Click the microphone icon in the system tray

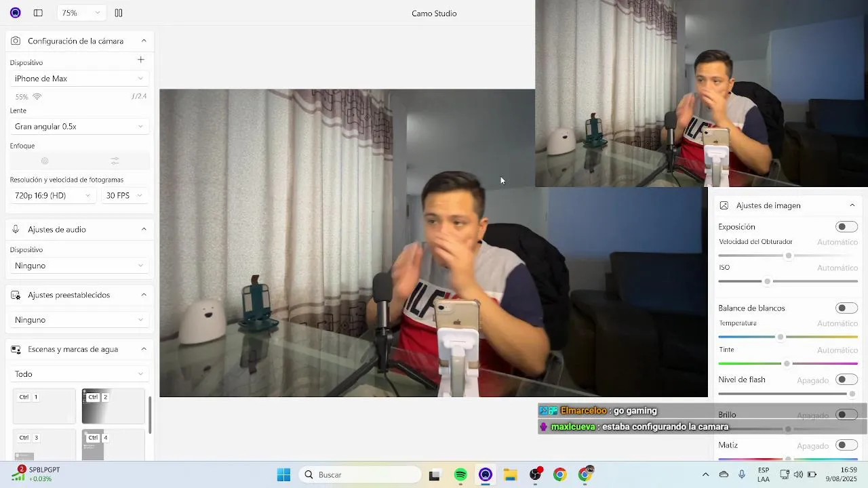(742, 475)
